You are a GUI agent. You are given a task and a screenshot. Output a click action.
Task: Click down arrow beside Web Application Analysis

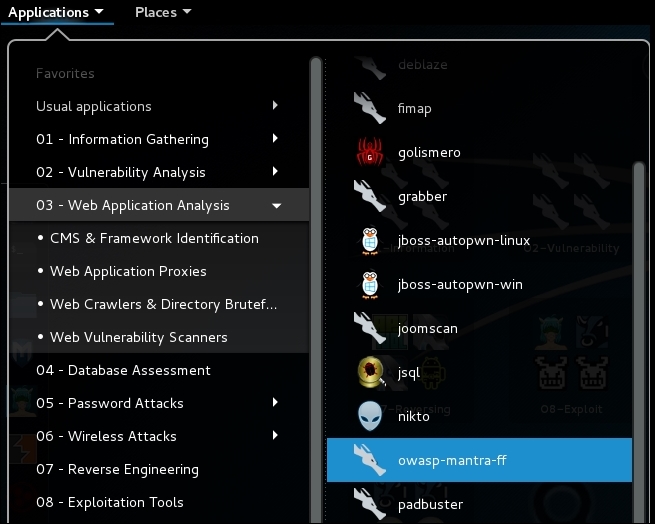[277, 206]
